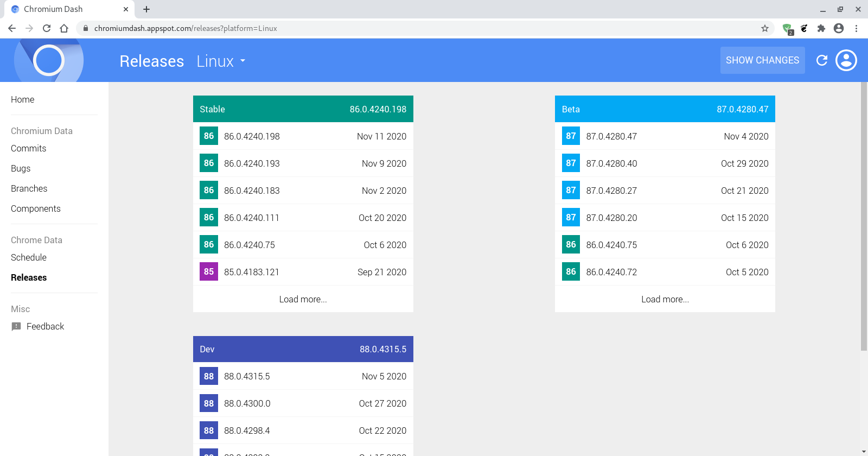Viewport: 868px width, 456px height.
Task: Click the browser forward arrow
Action: pos(29,28)
